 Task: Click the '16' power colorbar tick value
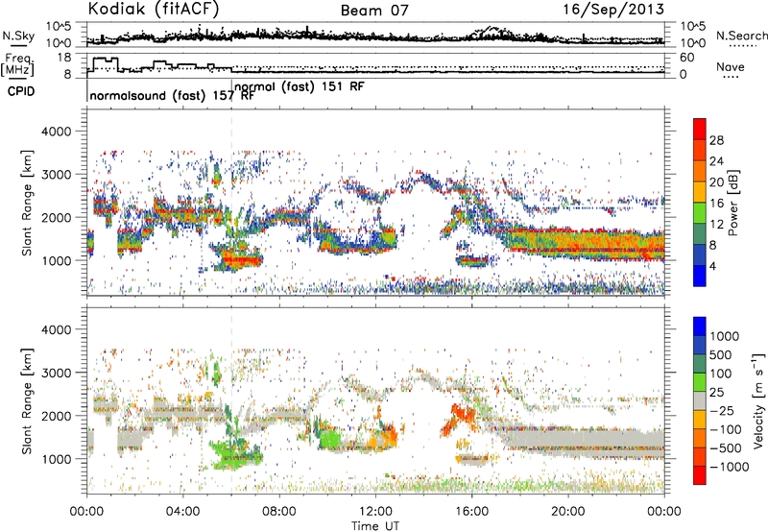[x=716, y=204]
